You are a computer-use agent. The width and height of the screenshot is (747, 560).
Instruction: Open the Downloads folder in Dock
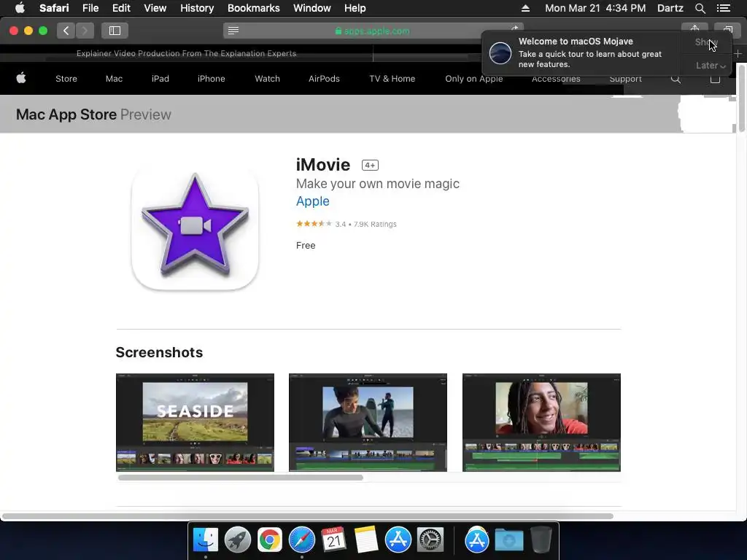pyautogui.click(x=508, y=540)
